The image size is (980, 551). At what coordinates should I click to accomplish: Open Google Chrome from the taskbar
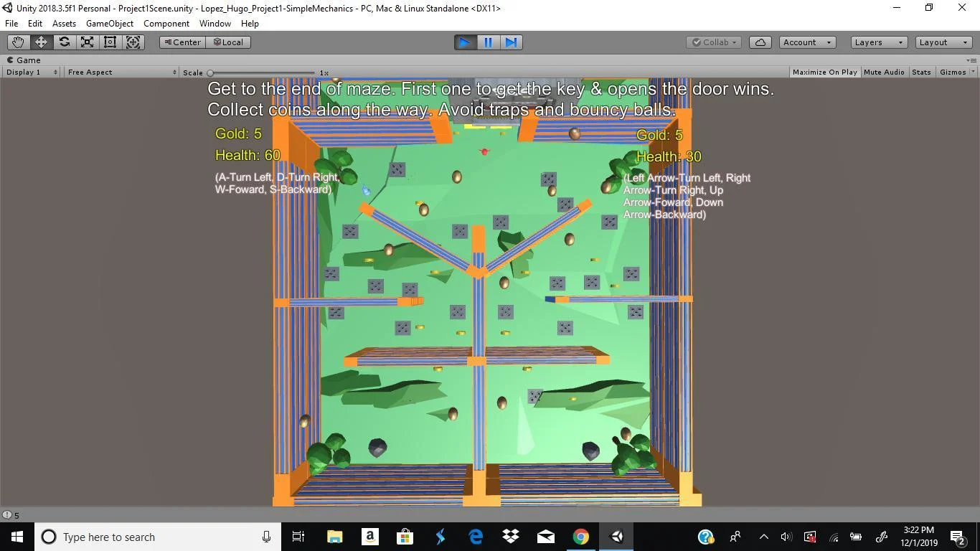point(581,537)
